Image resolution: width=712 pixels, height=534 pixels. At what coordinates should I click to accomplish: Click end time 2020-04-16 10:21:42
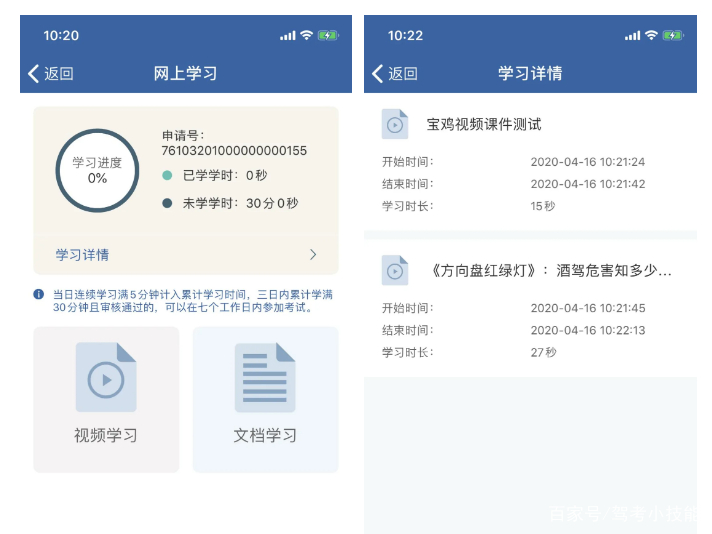(588, 184)
